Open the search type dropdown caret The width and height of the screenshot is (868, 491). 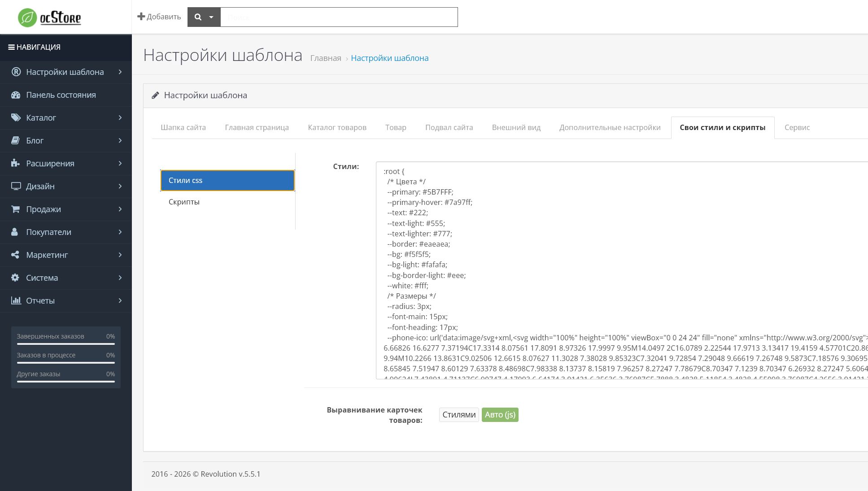(211, 17)
